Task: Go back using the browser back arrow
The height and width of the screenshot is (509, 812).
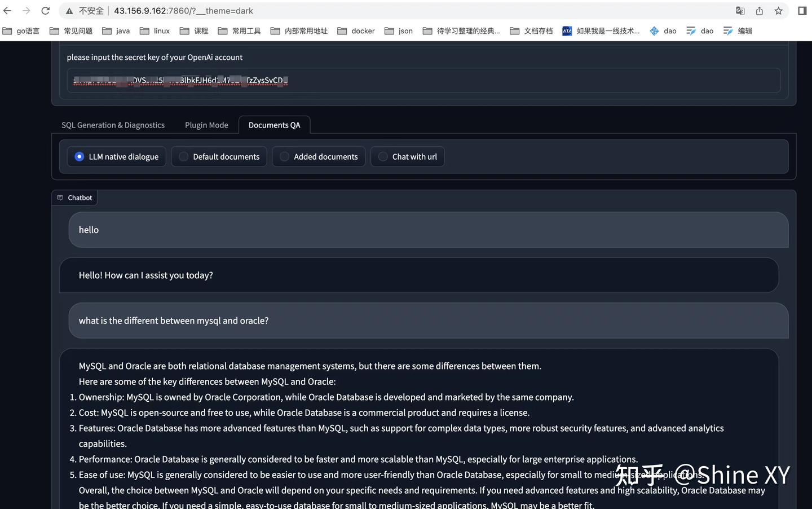Action: pyautogui.click(x=7, y=11)
